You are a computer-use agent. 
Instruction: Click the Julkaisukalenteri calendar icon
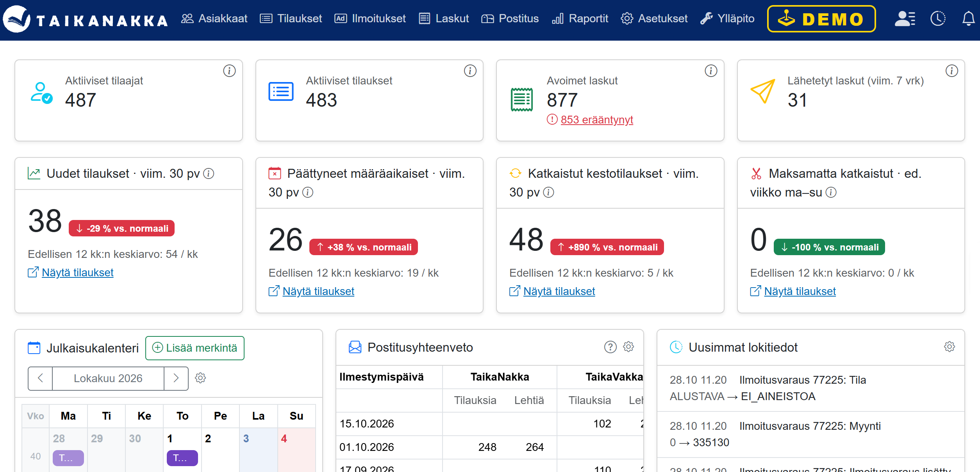coord(34,348)
